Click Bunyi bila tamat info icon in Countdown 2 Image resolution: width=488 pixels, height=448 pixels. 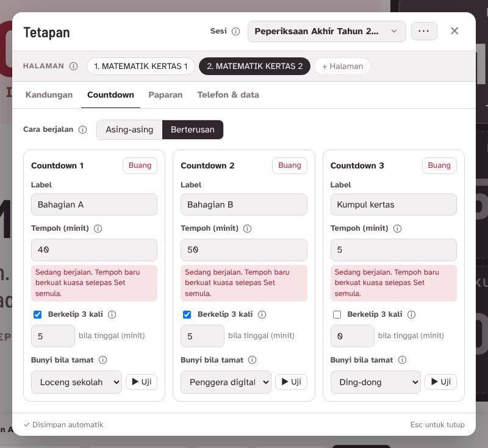(252, 360)
